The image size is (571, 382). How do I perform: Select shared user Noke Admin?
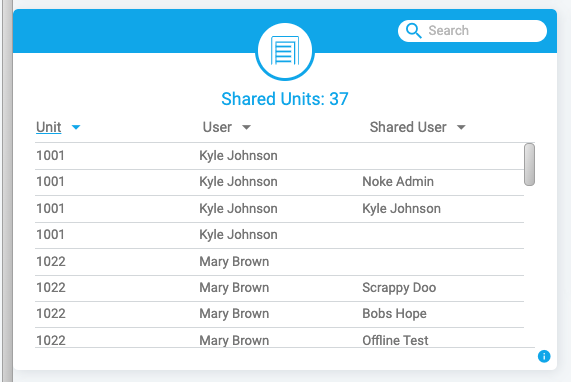(398, 181)
